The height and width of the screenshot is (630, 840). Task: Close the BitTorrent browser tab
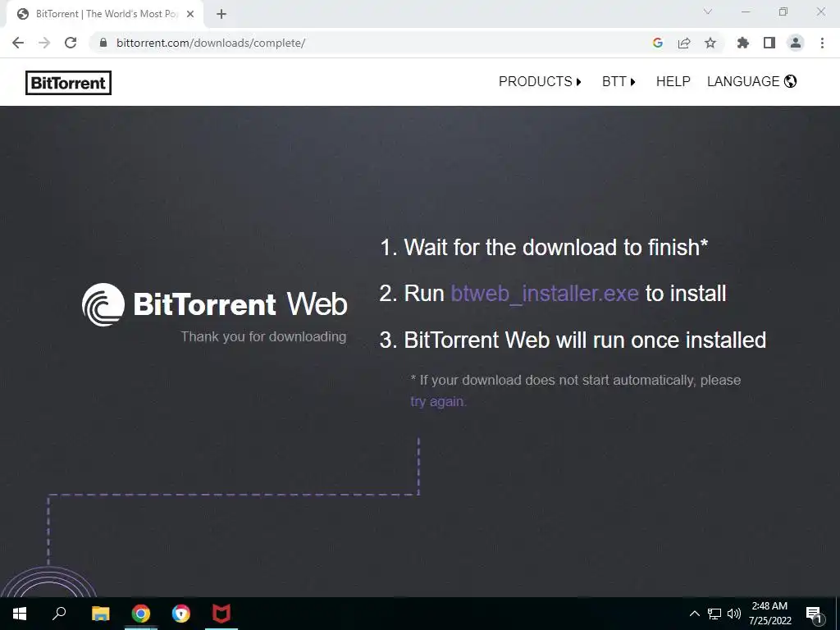[x=190, y=14]
